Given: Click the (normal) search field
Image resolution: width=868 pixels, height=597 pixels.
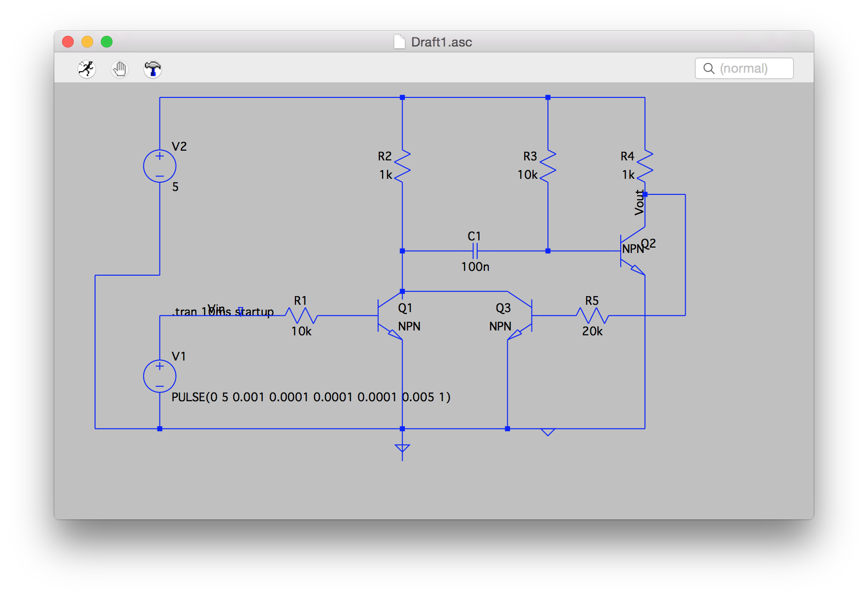Looking at the screenshot, I should click(744, 68).
